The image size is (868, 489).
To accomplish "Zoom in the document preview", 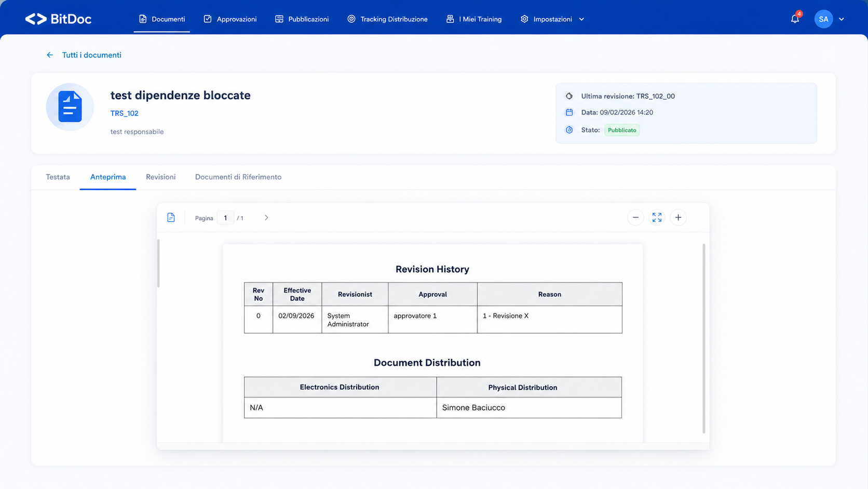I will click(x=678, y=218).
